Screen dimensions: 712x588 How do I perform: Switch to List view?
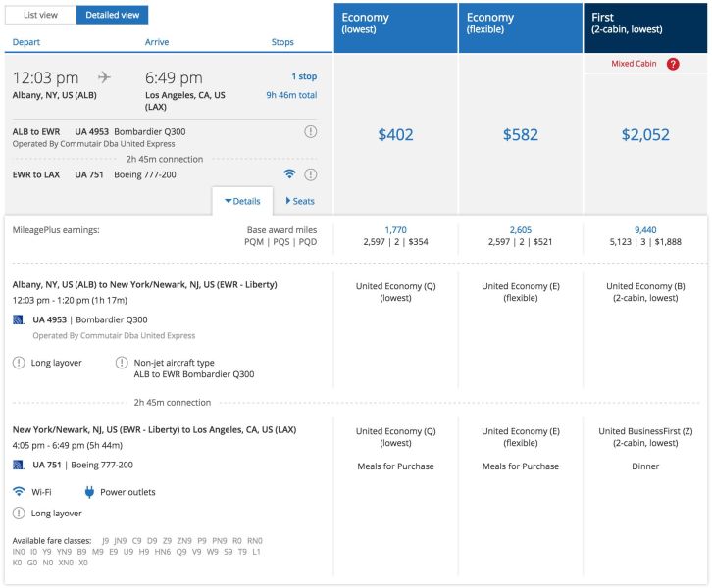pyautogui.click(x=40, y=15)
